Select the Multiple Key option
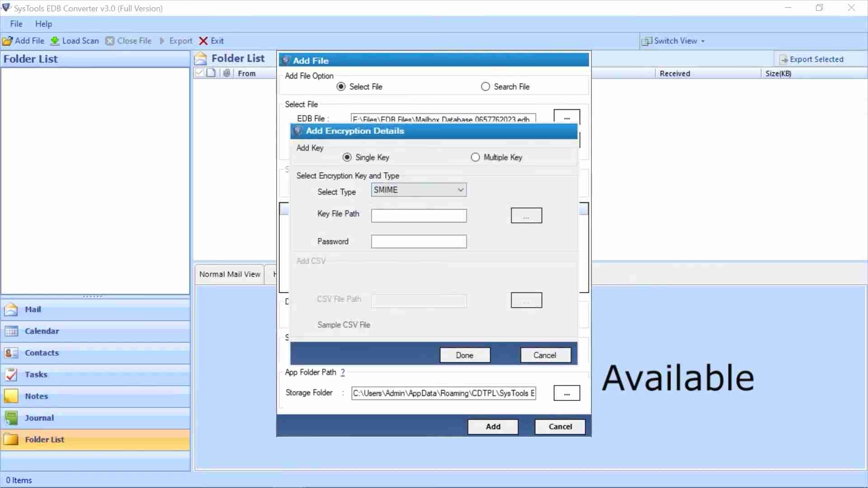 (x=475, y=157)
